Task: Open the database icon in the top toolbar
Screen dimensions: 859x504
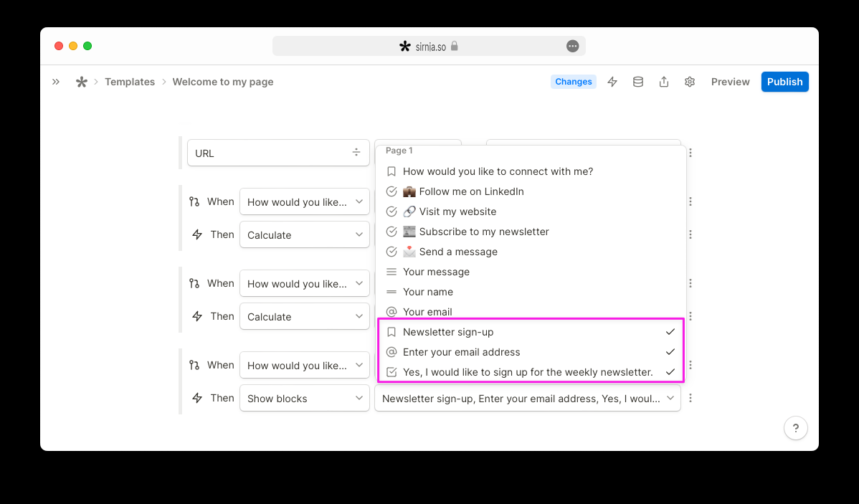Action: pos(638,82)
